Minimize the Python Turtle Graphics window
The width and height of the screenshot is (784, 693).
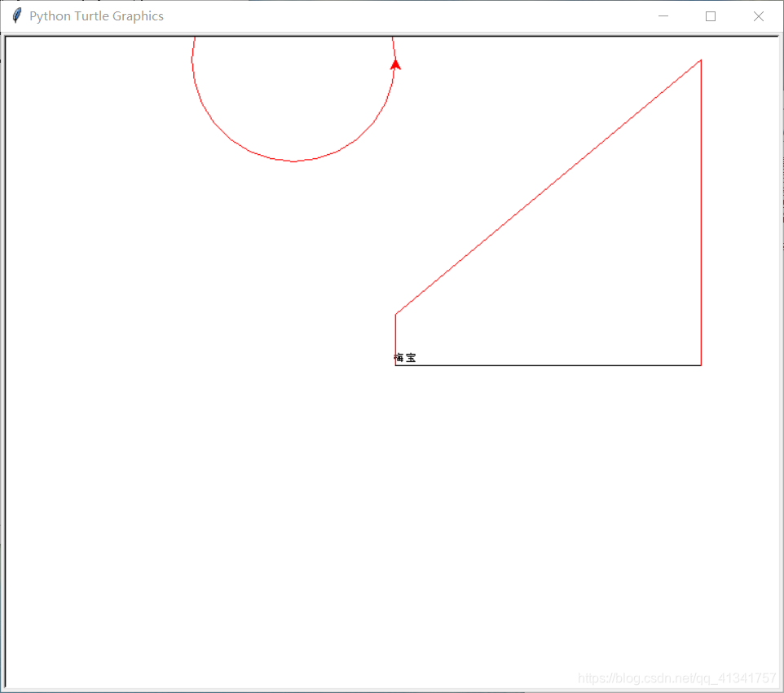coord(663,16)
